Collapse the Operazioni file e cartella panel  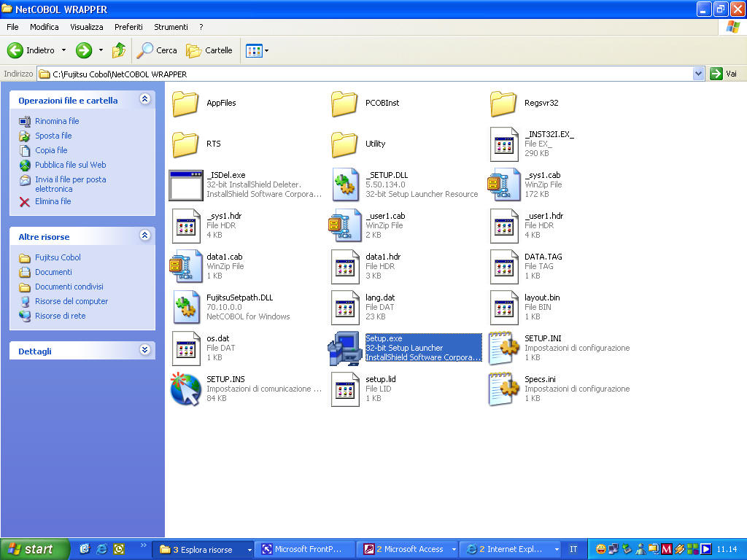point(145,98)
